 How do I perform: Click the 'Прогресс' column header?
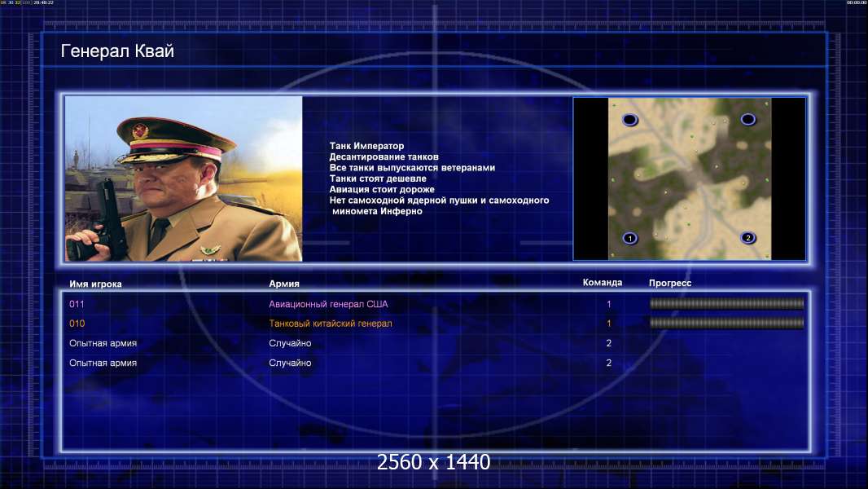pos(670,283)
